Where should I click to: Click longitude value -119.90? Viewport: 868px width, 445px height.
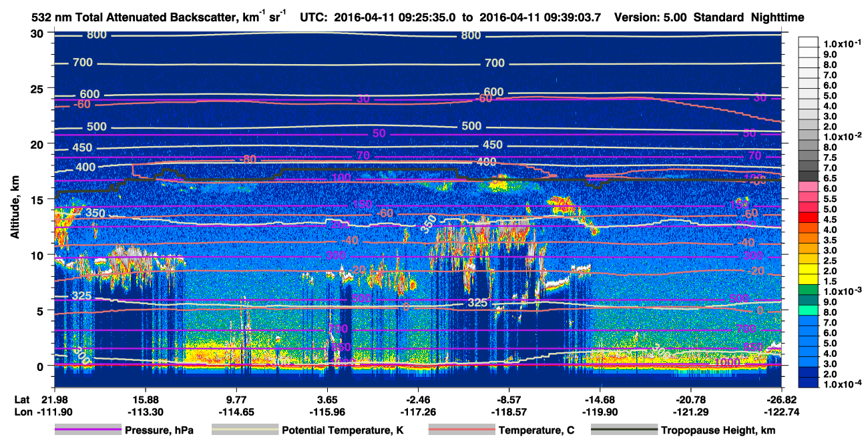600,412
